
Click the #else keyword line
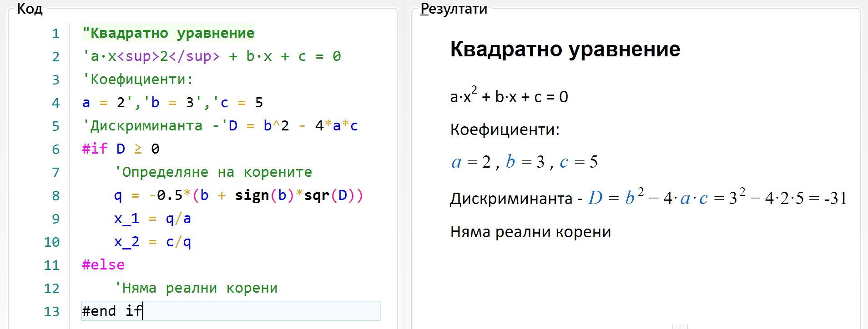click(103, 265)
